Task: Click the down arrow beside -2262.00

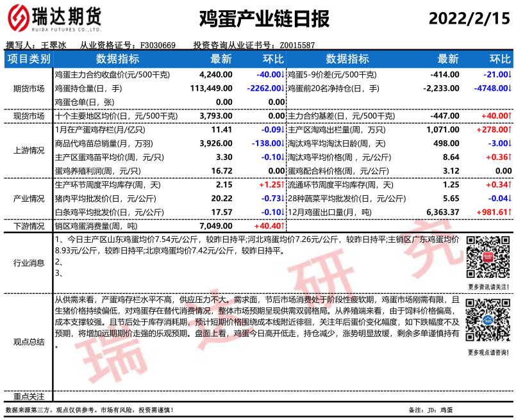Action: [x=283, y=88]
